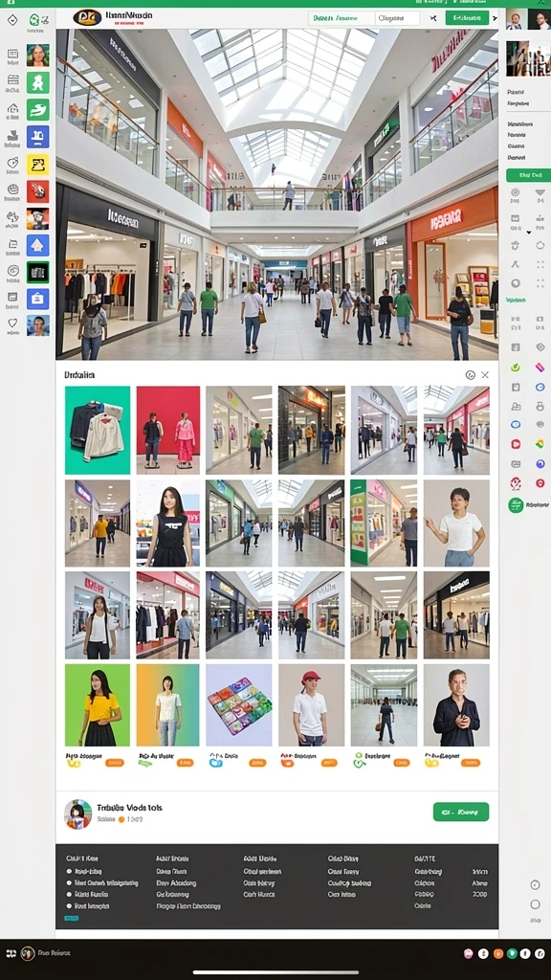
Task: Open the yellow square app icon in the sidebar
Action: coord(37,165)
